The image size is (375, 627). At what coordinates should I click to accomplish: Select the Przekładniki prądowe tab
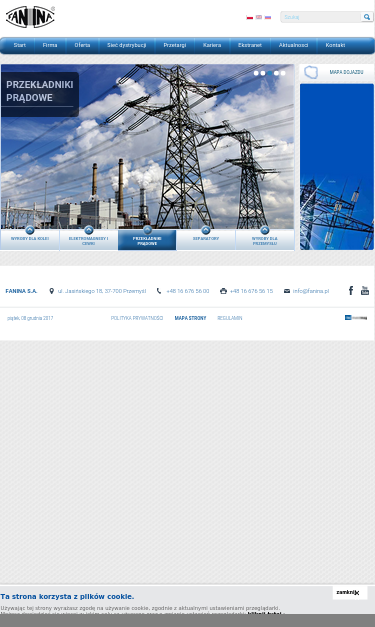pyautogui.click(x=147, y=240)
